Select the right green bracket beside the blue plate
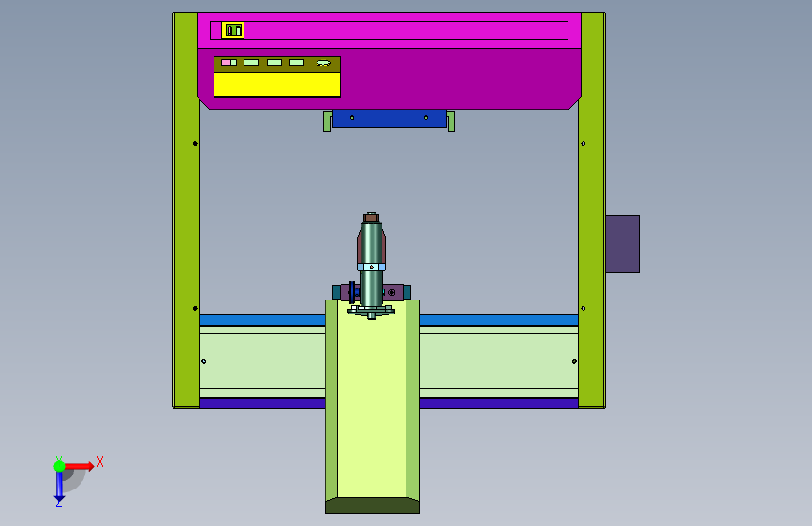This screenshot has height=526, width=812. tap(450, 122)
